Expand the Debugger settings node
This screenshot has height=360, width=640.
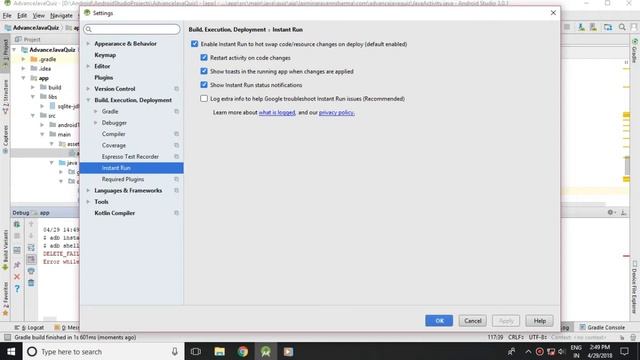pyautogui.click(x=96, y=122)
